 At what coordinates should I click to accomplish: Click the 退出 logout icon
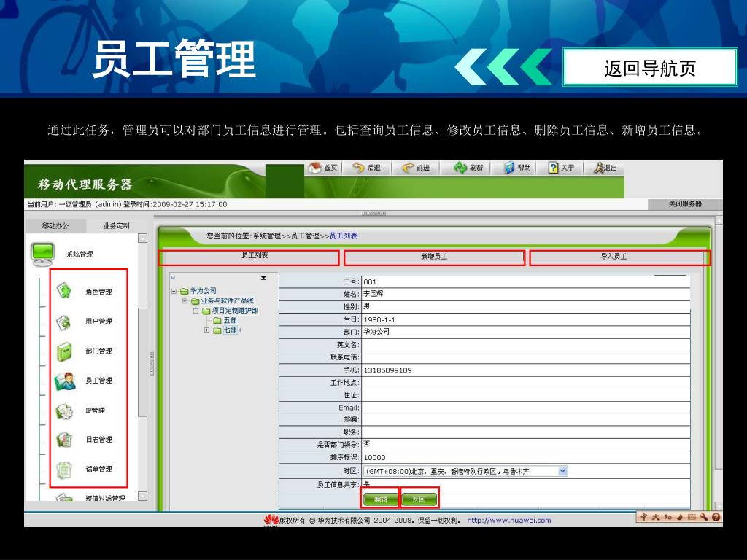pos(599,168)
